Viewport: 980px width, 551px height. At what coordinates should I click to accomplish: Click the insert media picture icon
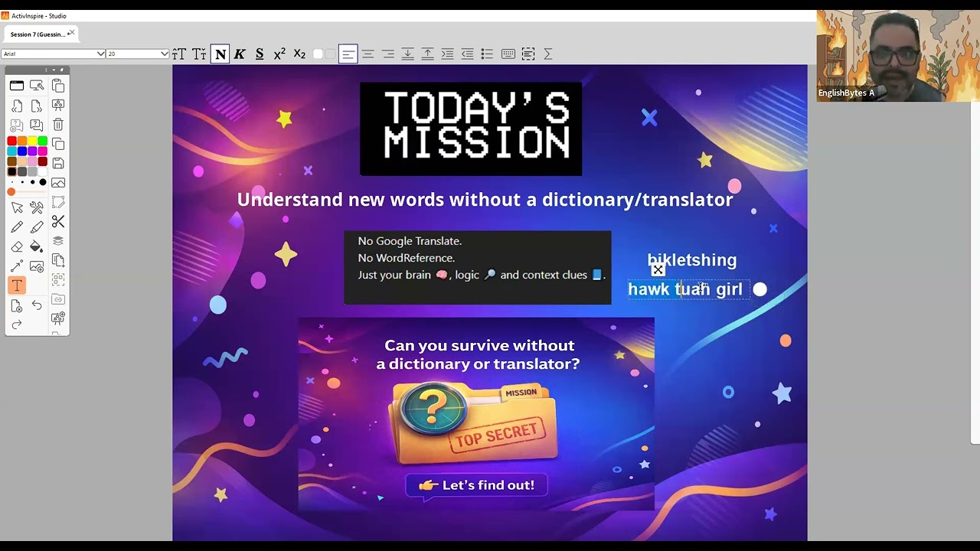(x=37, y=266)
